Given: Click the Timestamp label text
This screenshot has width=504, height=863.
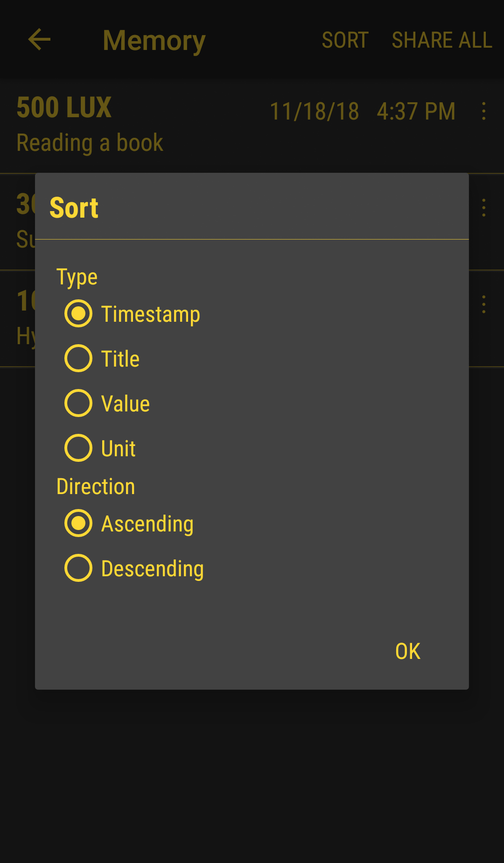Looking at the screenshot, I should tap(151, 314).
